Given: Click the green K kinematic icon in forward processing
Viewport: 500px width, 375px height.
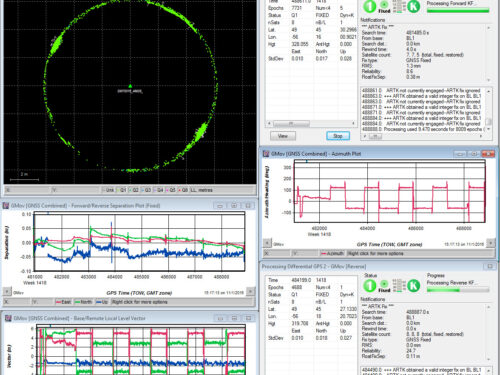Looking at the screenshot, I should 414,6.
